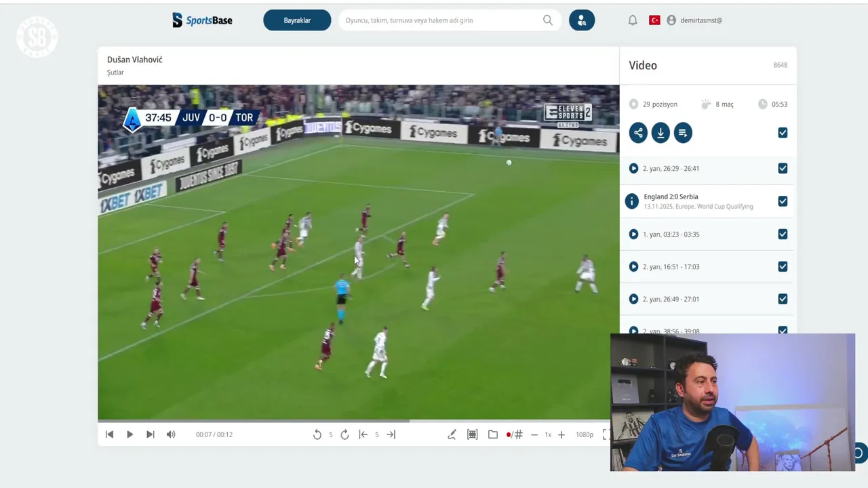This screenshot has height=488, width=868.
Task: Open the SportsBase logo home link
Action: (x=202, y=20)
